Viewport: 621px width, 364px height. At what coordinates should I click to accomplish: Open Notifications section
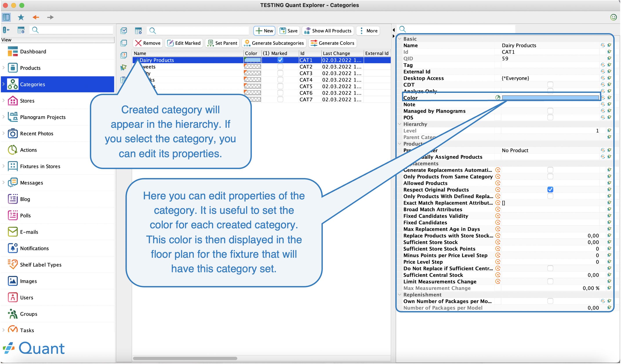(34, 248)
